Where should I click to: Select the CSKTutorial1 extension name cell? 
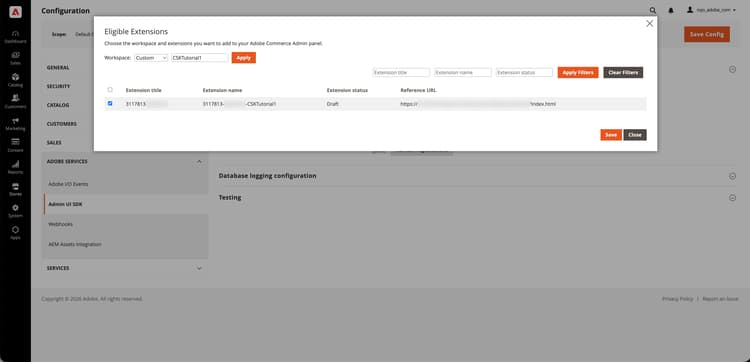(x=240, y=104)
